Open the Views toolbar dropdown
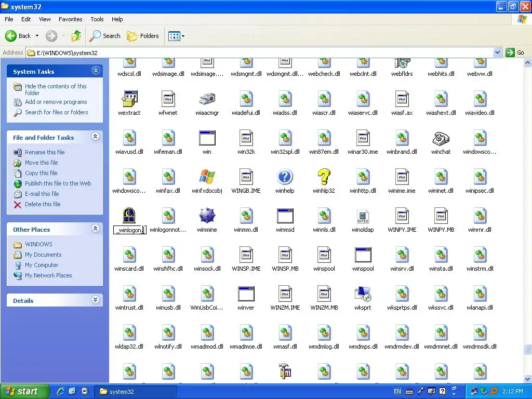 177,36
